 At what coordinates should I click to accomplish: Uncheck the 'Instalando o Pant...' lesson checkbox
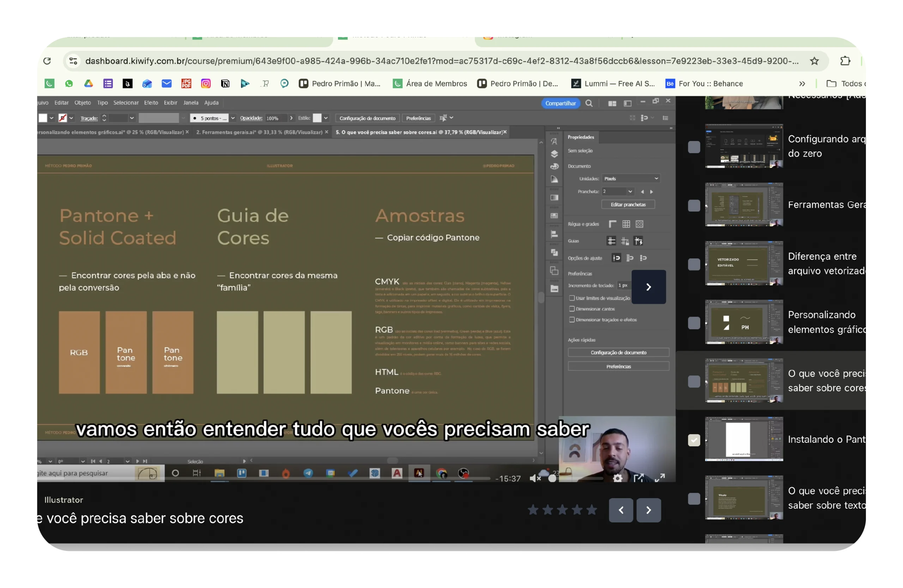pos(694,440)
